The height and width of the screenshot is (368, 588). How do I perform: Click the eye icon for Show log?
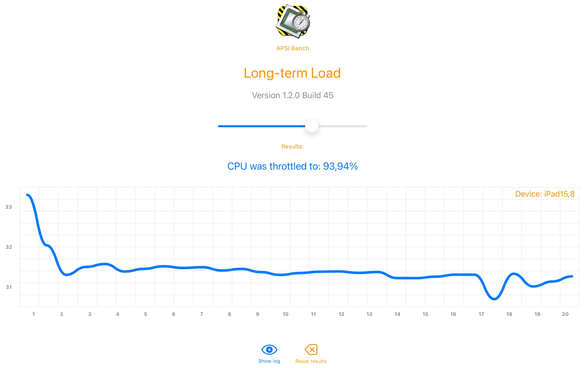tap(269, 349)
